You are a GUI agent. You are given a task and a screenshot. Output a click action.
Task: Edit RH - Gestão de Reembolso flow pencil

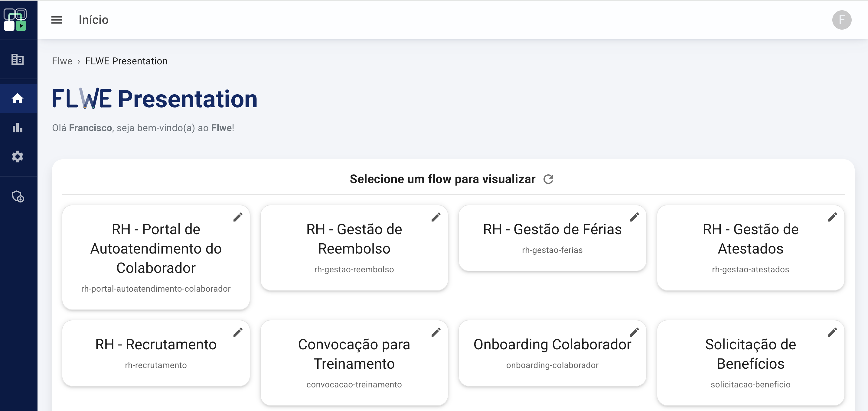[436, 217]
